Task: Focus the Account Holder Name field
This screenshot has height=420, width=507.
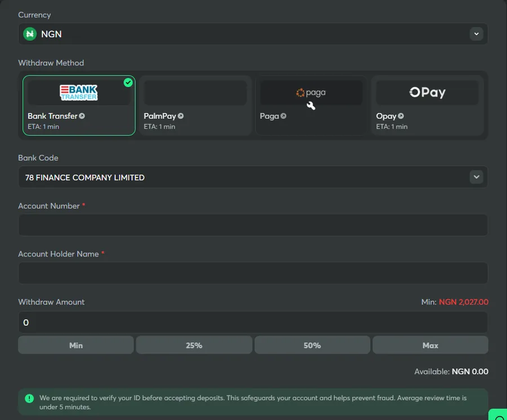Action: pos(253,273)
